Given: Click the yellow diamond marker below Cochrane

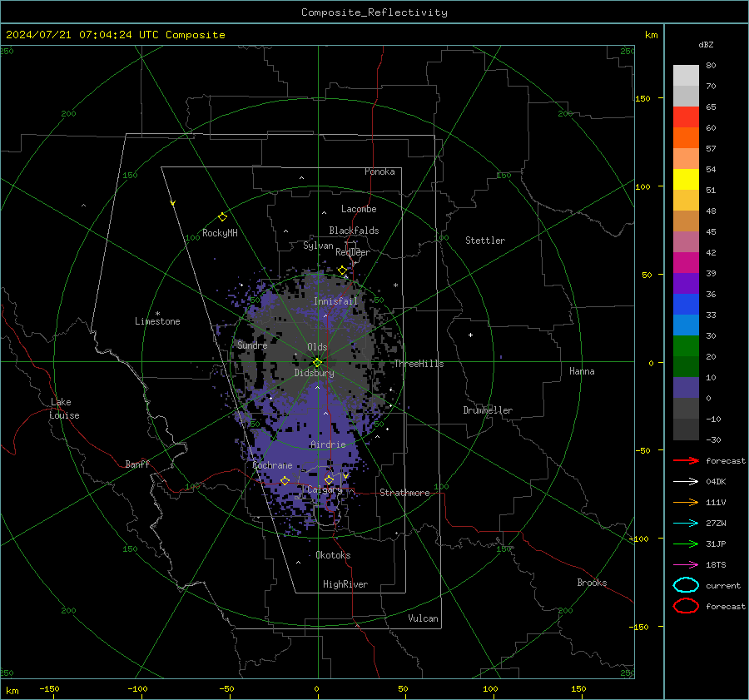Looking at the screenshot, I should click(285, 481).
